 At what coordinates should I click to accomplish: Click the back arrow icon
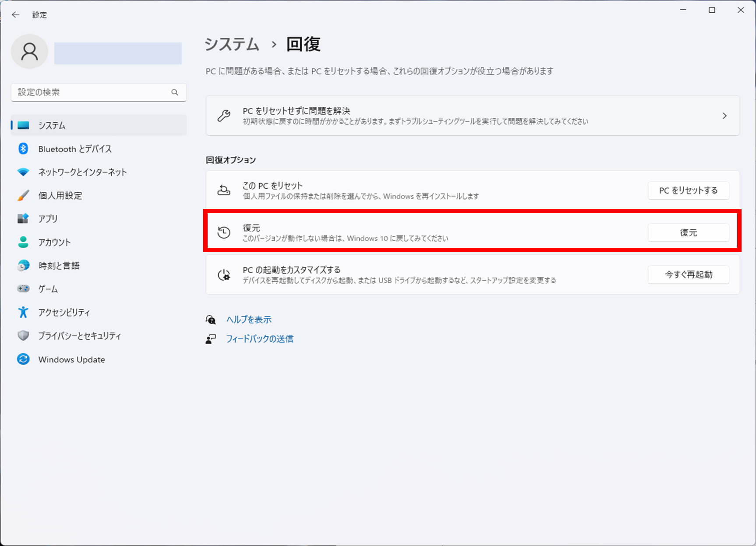click(x=16, y=15)
